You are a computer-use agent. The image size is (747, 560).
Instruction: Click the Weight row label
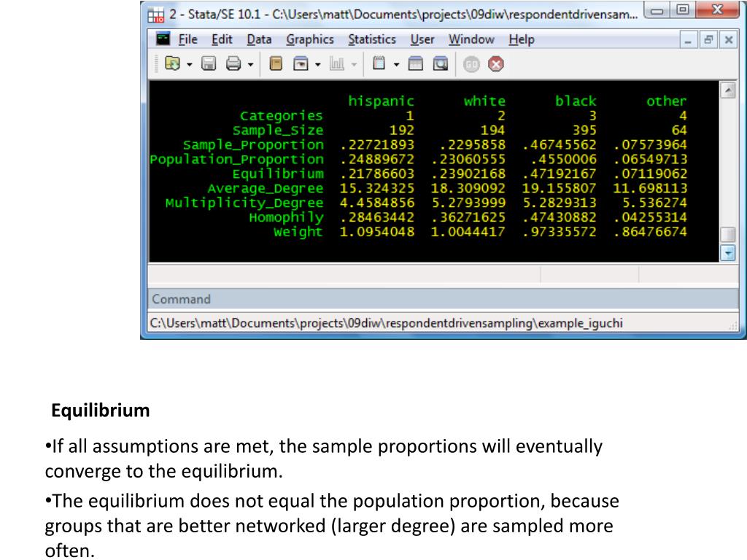[x=298, y=231]
